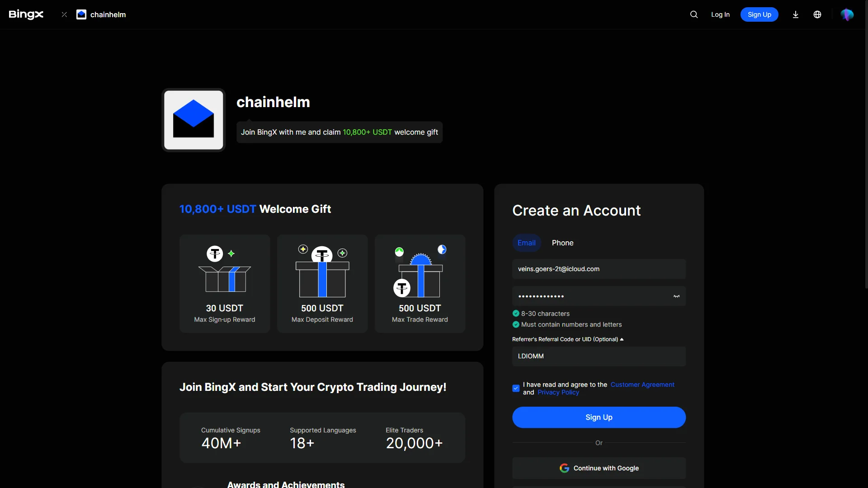Click the "20,000+" elite traders value
This screenshot has height=488, width=868.
pyautogui.click(x=414, y=443)
